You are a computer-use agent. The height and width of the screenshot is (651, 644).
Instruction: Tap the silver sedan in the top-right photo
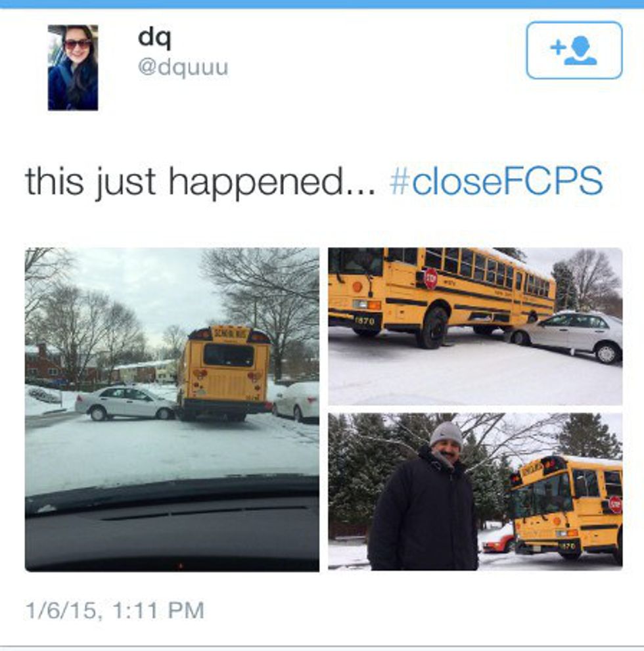[566, 336]
